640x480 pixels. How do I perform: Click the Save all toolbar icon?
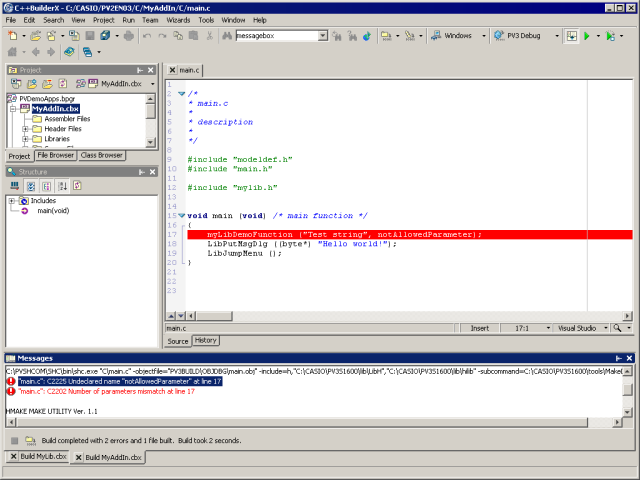click(105, 36)
